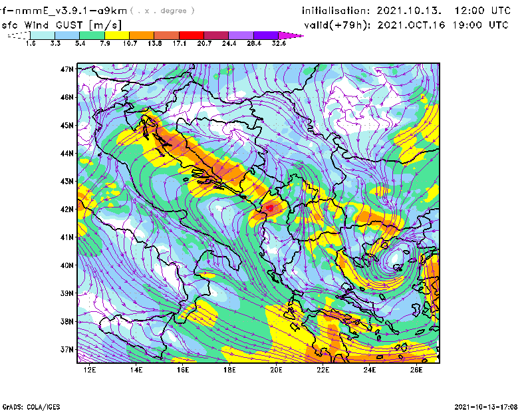Click the colorbar value 10.7
The width and height of the screenshot is (532, 411).
(130, 43)
